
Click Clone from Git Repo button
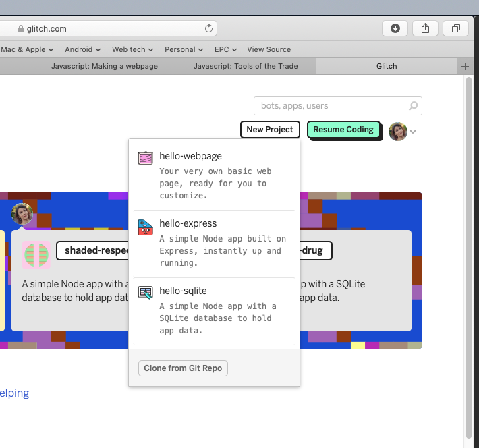183,368
